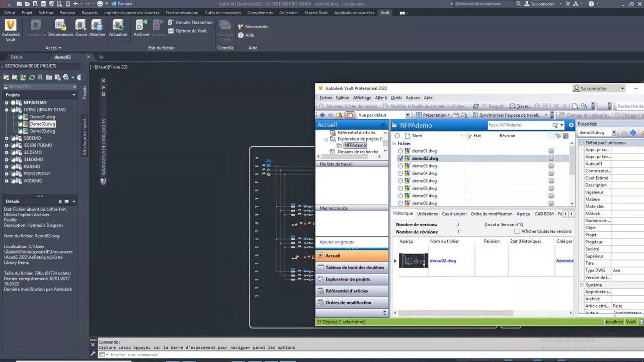Click the Partager share button
Image resolution: width=644 pixels, height=362 pixels.
(122, 4)
